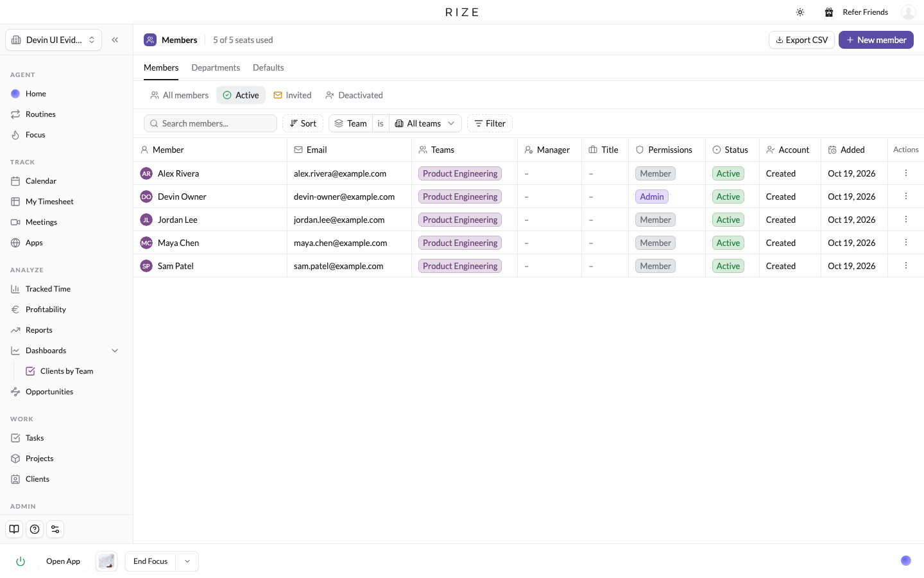Screen dimensions: 924x578
Task: Show Deactivated members filter
Action: pos(354,95)
